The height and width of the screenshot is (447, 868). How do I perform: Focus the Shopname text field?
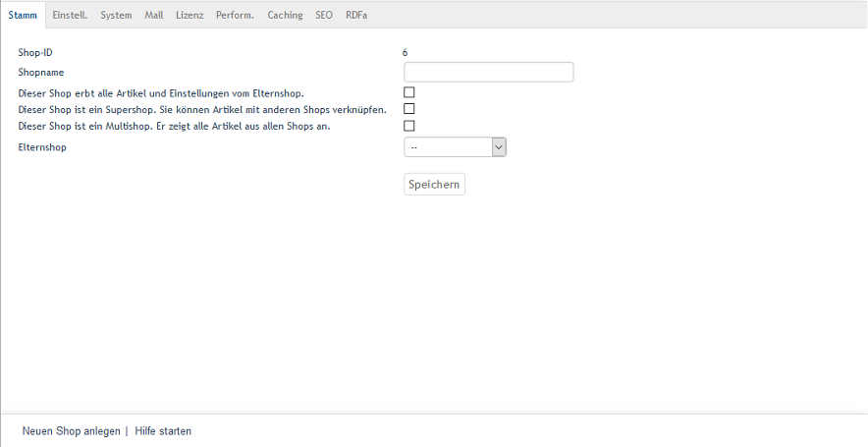pyautogui.click(x=488, y=72)
